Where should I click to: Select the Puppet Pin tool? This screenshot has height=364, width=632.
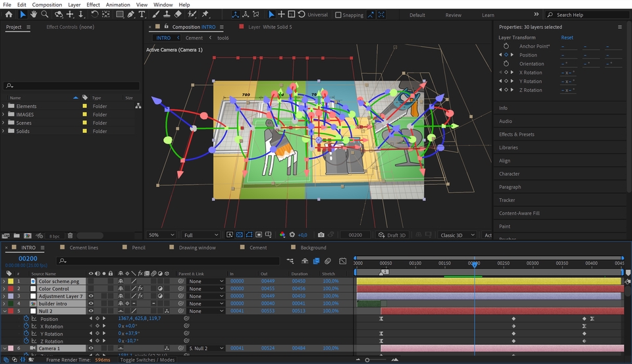[x=205, y=14]
